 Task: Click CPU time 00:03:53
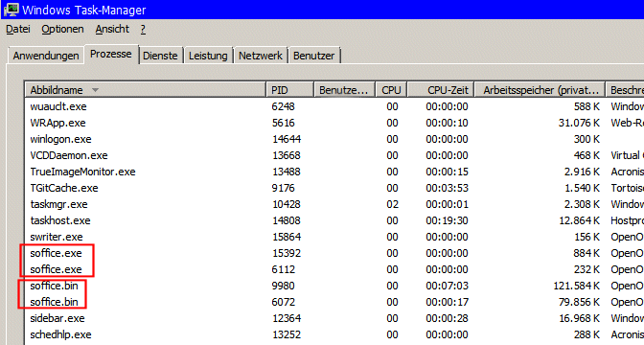[x=447, y=188]
